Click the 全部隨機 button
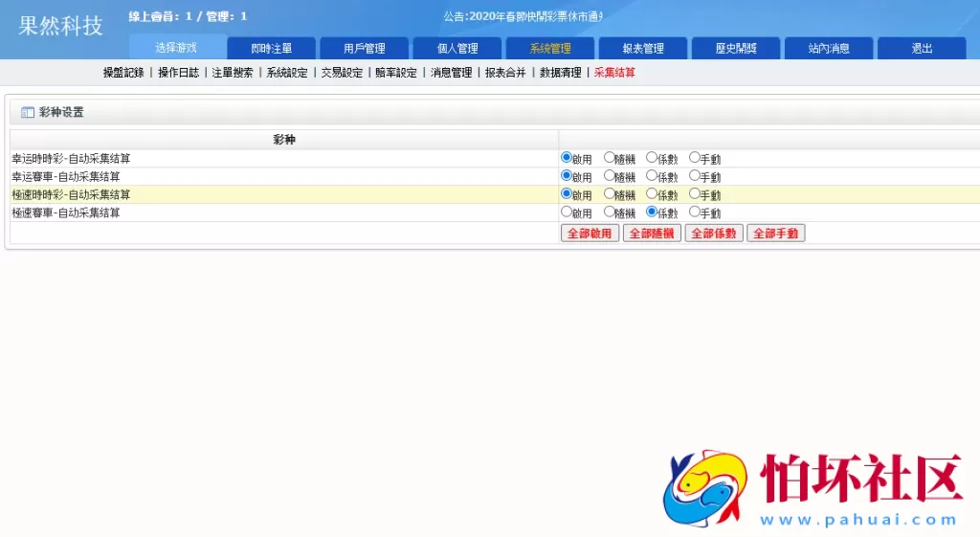Image resolution: width=980 pixels, height=537 pixels. pos(652,234)
